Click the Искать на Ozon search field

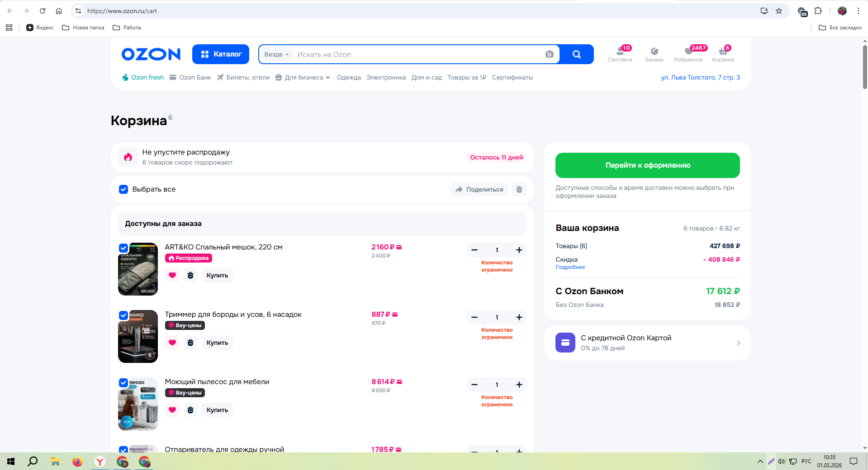[418, 54]
